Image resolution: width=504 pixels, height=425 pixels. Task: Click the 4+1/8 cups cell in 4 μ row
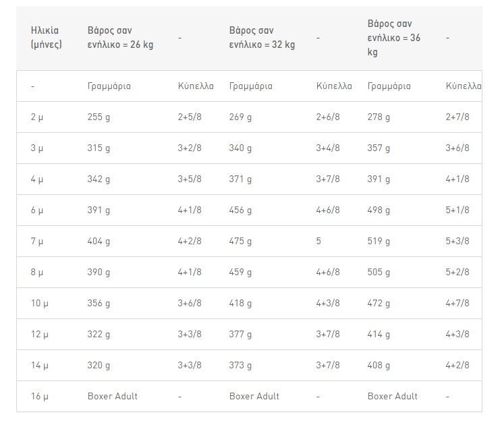457,179
